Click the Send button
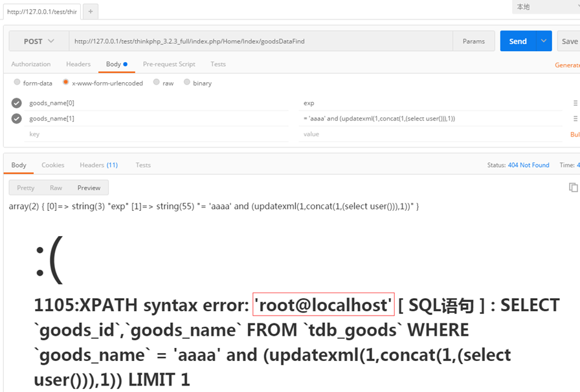The image size is (580, 392). (518, 41)
